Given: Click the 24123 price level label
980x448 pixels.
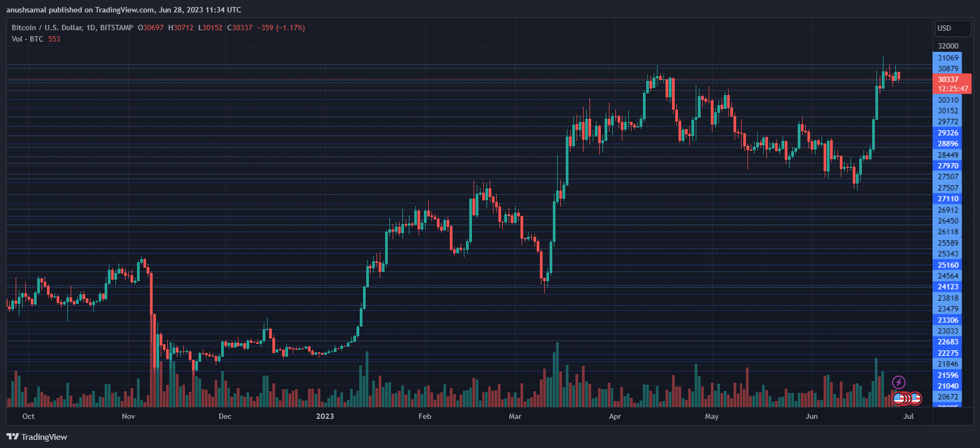Looking at the screenshot, I should [x=948, y=287].
